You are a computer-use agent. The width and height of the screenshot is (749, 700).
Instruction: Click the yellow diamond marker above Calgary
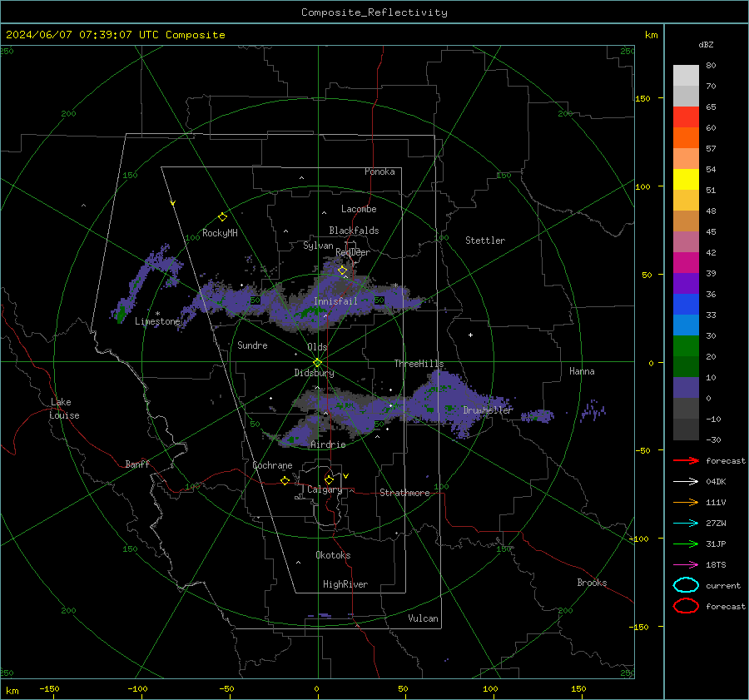329,479
